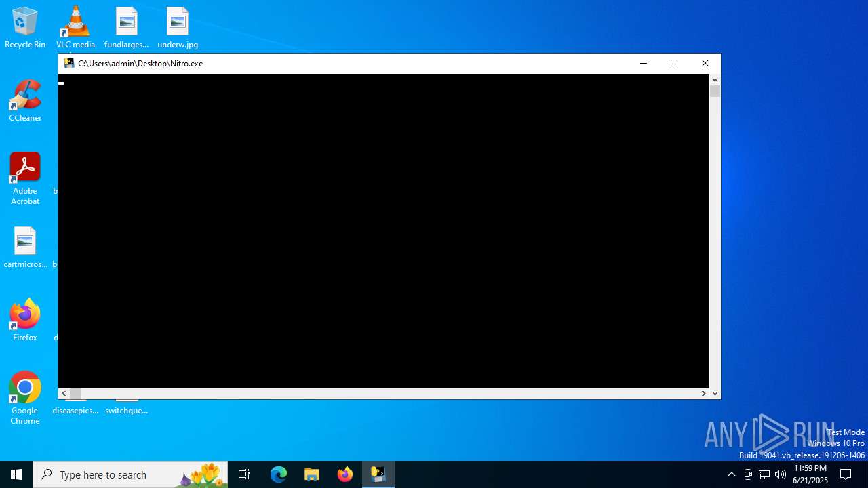Close the Nitro.exe console window
868x488 pixels.
(705, 63)
